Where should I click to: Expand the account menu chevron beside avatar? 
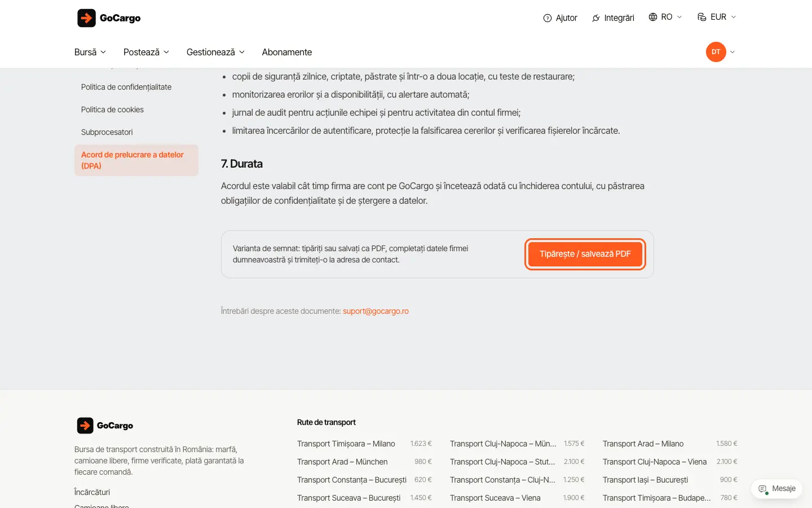[x=732, y=52]
